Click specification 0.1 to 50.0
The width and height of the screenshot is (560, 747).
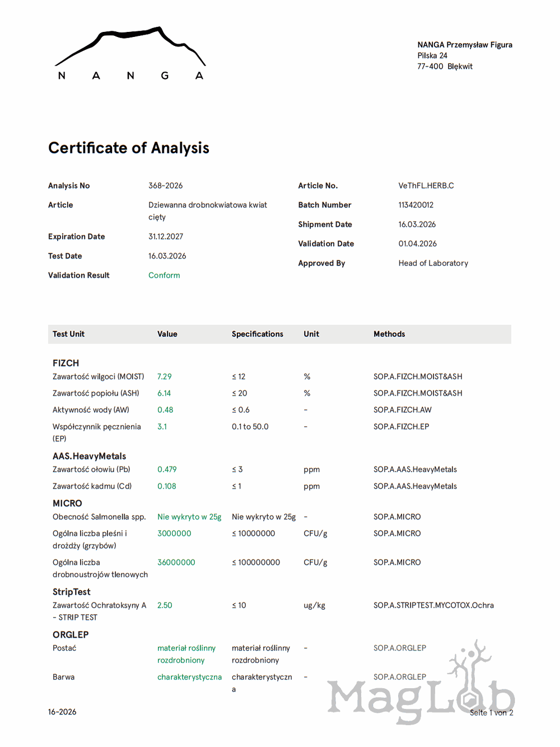click(250, 426)
